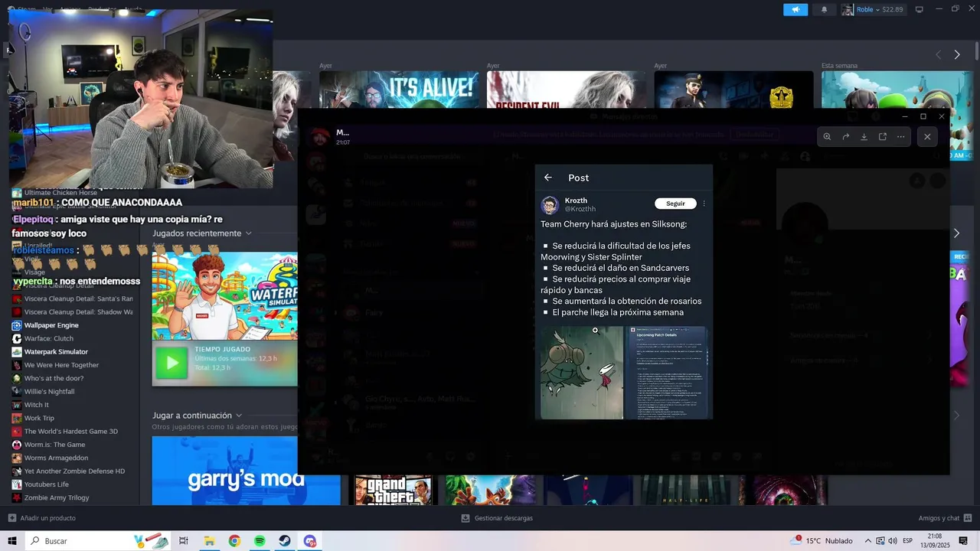Switch ESP input language indicator

tap(908, 541)
